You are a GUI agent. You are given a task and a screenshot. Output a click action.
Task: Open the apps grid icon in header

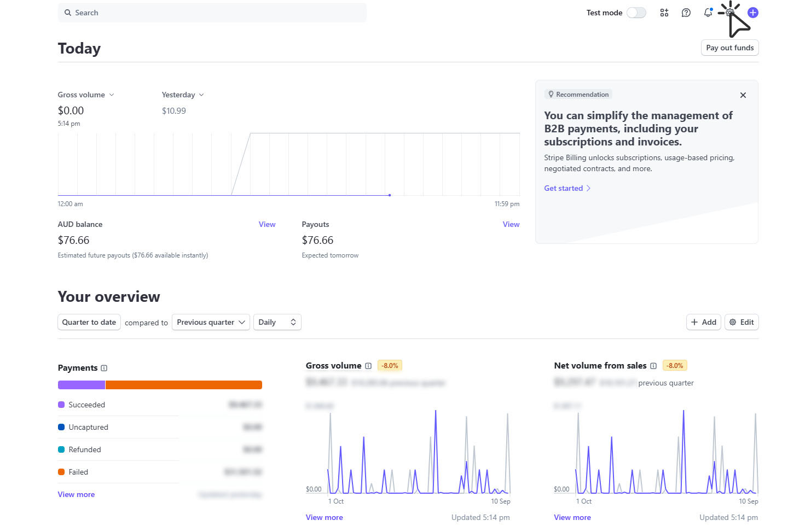pyautogui.click(x=664, y=13)
